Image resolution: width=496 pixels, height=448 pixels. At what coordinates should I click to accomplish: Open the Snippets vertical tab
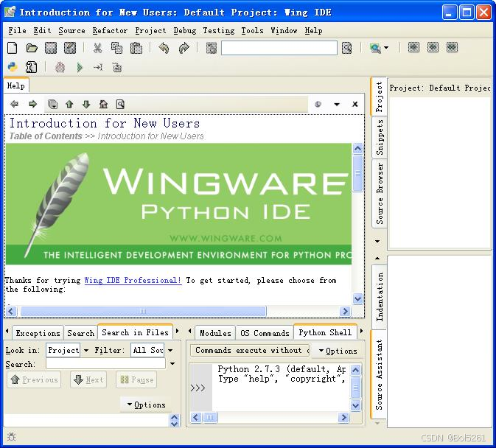[380, 138]
